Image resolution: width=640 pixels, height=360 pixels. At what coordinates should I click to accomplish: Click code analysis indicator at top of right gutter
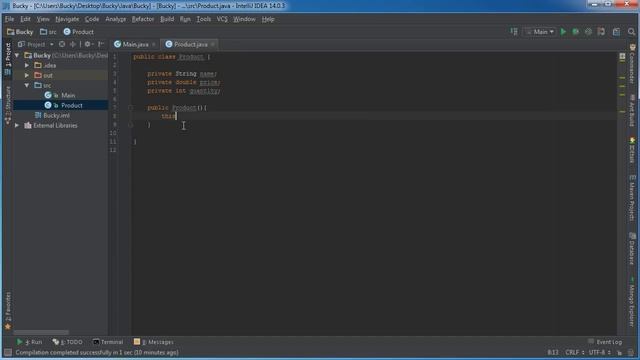pos(622,57)
